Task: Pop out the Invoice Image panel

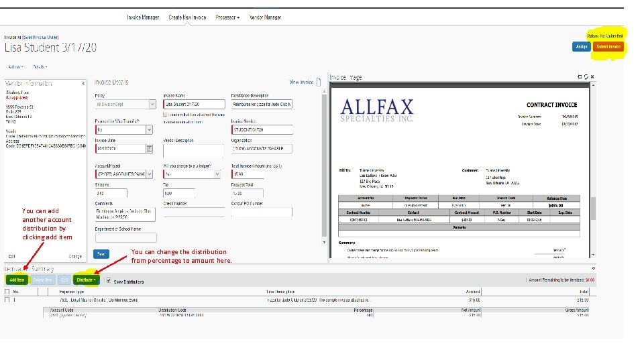Action: tap(580, 76)
